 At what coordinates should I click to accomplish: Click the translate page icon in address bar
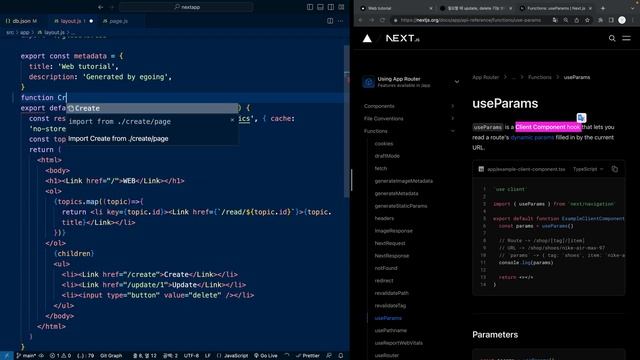click(555, 20)
